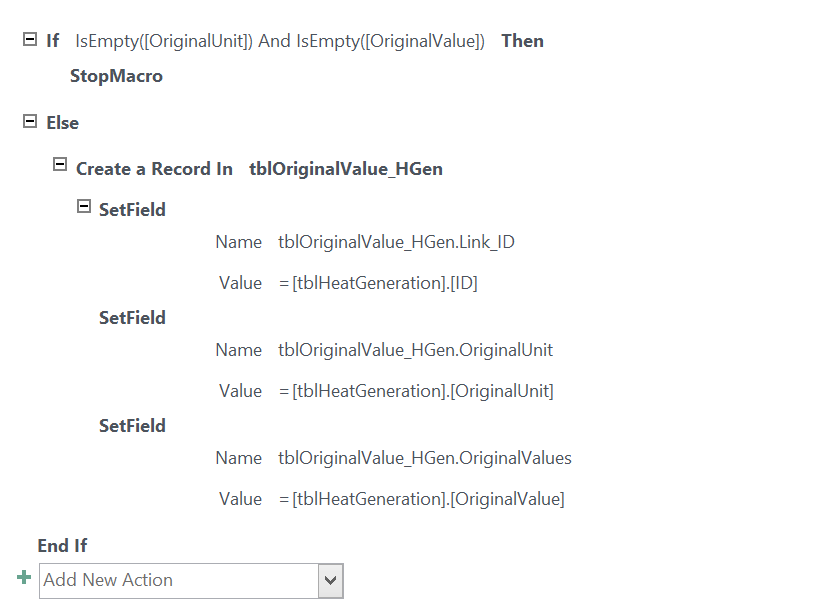
Task: Select the third SetField action heading
Action: 132,426
